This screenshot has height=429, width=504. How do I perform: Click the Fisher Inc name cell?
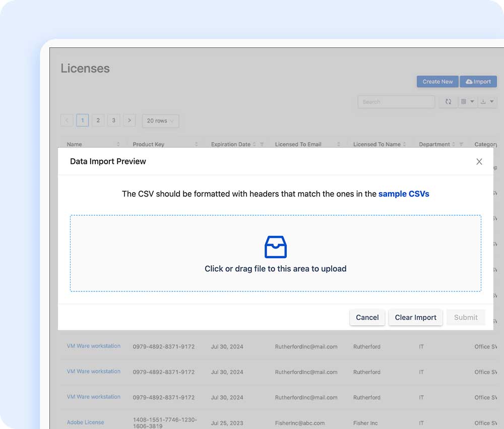[x=365, y=423]
